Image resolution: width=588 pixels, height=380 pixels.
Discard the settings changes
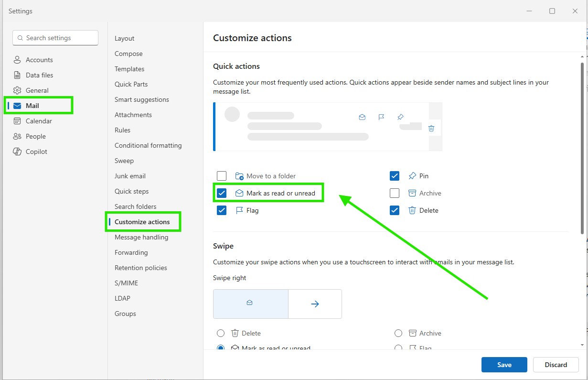(x=556, y=365)
